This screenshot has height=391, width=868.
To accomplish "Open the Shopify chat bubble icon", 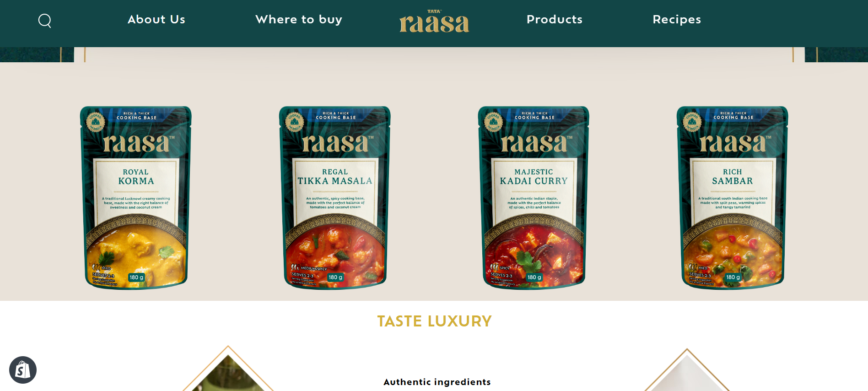I will 23,370.
